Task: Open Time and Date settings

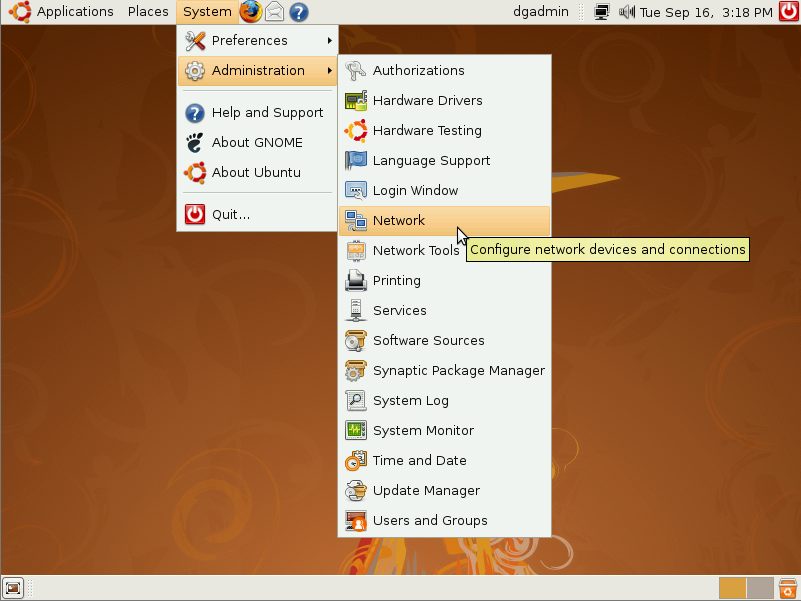Action: pos(444,461)
